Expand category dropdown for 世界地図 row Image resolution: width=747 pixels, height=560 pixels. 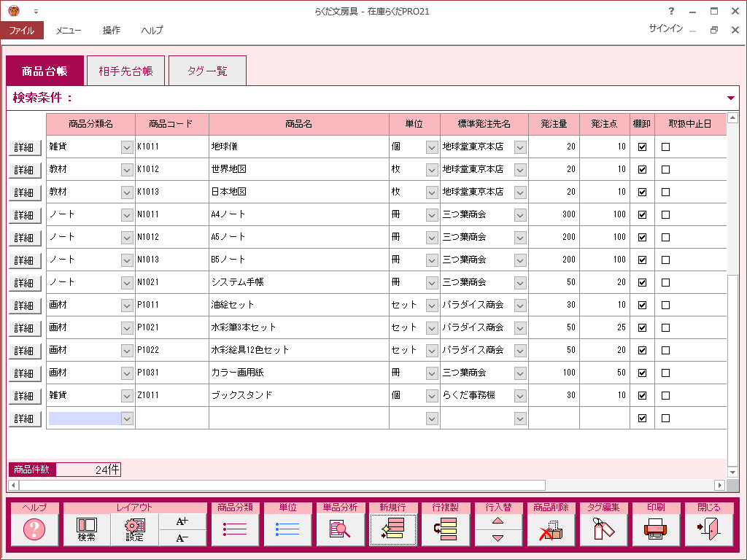coord(126,170)
